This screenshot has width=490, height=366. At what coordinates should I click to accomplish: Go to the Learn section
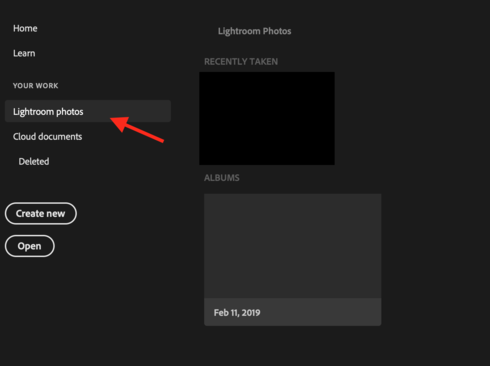coord(24,53)
